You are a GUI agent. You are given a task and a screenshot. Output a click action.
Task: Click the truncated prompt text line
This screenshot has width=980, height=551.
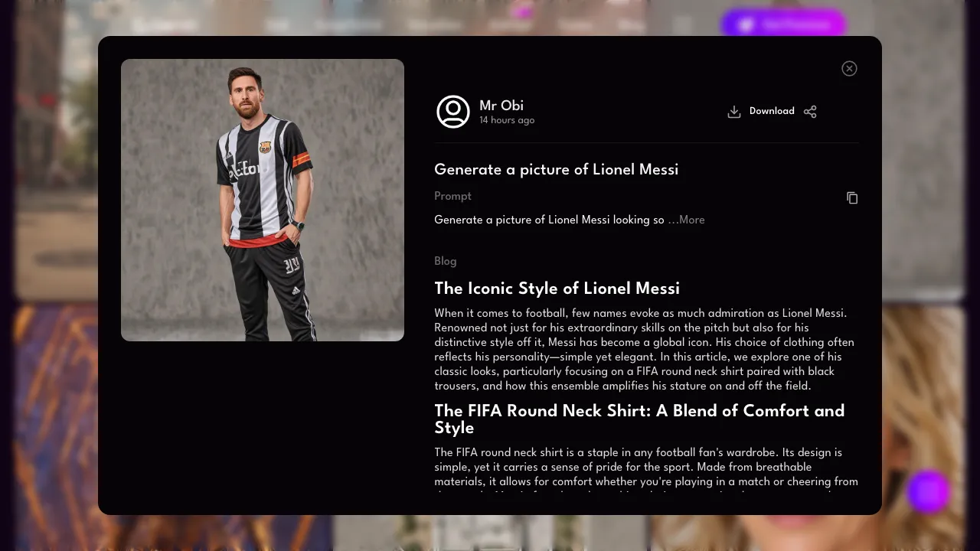(549, 220)
